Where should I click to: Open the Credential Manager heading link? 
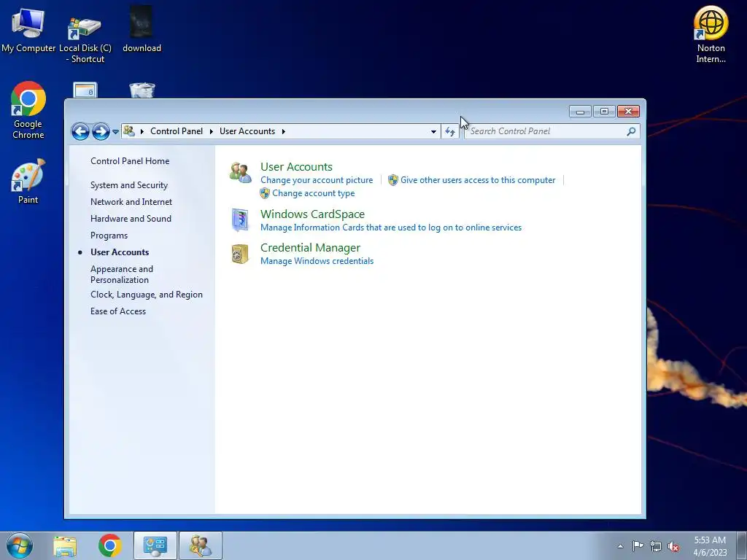(310, 248)
